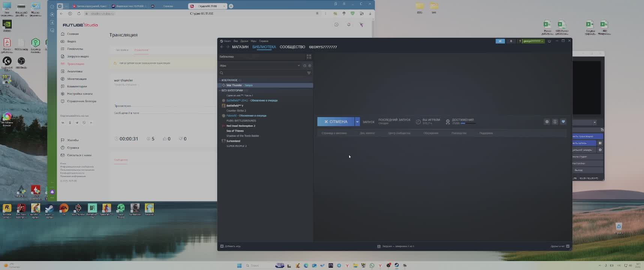The width and height of the screenshot is (644, 270).
Task: Open the Вид menu in Steam
Action: pos(236,41)
